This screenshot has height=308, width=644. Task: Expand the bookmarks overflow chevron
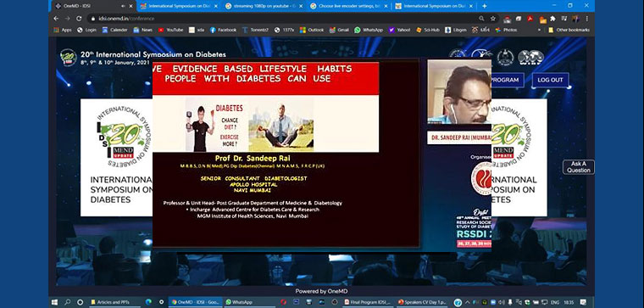tap(539, 30)
